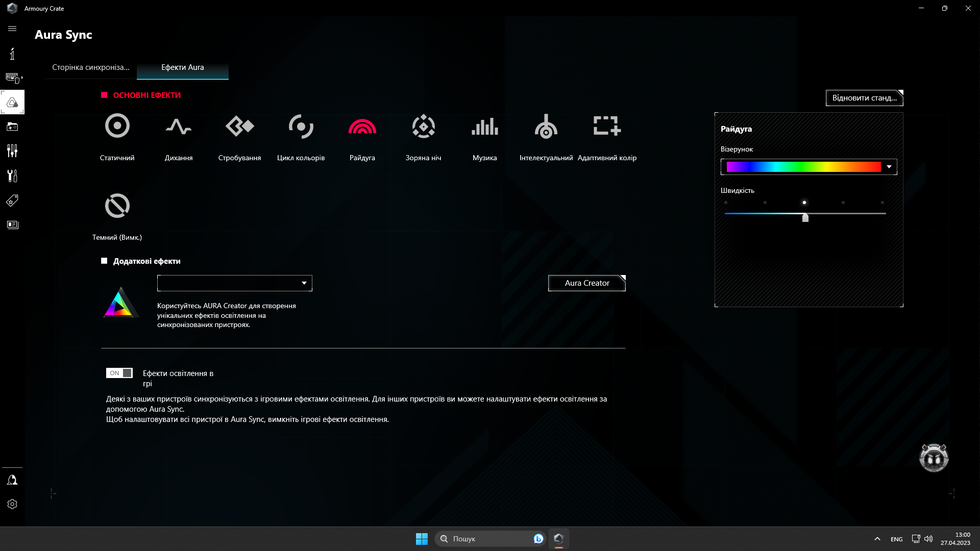Image resolution: width=980 pixels, height=551 pixels.
Task: Switch ENG input language indicator
Action: pyautogui.click(x=896, y=539)
